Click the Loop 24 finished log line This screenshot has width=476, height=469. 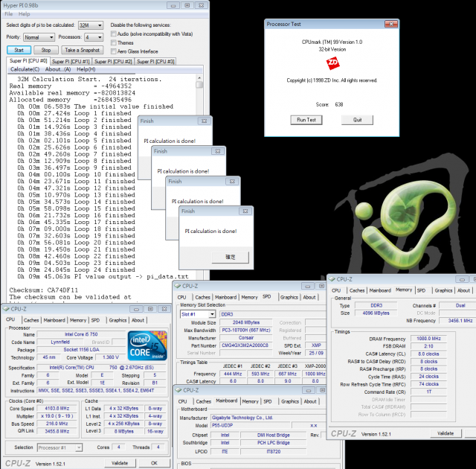click(76, 269)
